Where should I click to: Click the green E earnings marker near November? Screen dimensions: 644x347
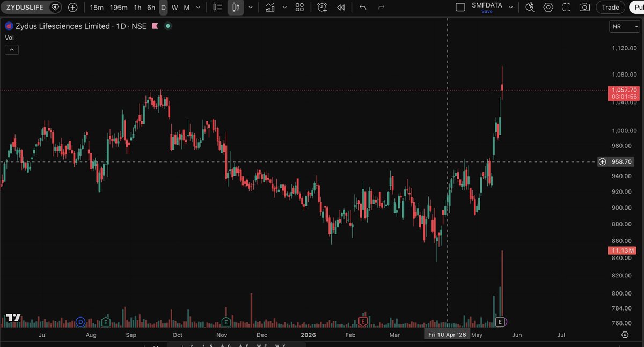(226, 322)
